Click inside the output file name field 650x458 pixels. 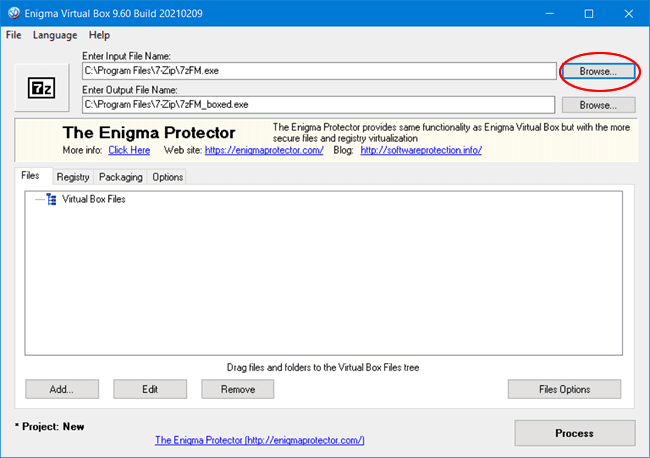(x=318, y=104)
